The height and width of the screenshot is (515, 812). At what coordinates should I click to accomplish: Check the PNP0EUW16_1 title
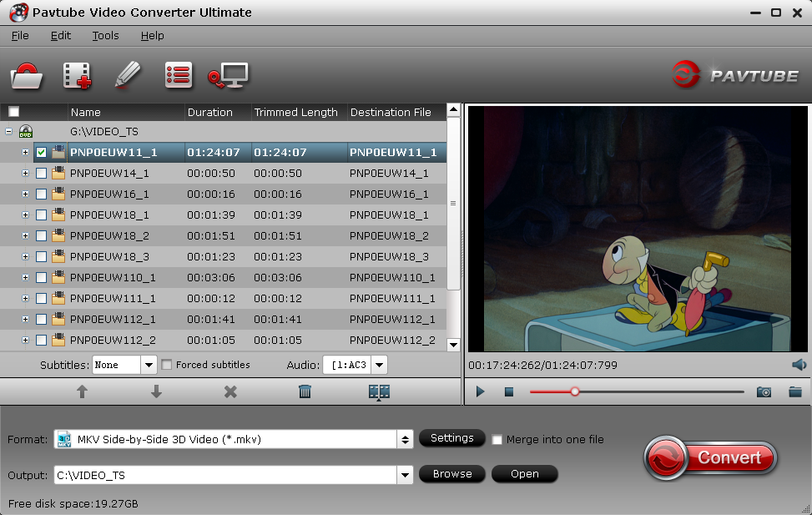point(42,194)
